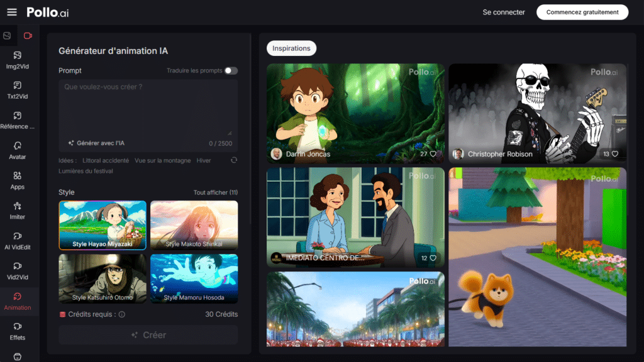Select Style Mamoru Hosoda
This screenshot has width=644, height=362.
point(194,278)
